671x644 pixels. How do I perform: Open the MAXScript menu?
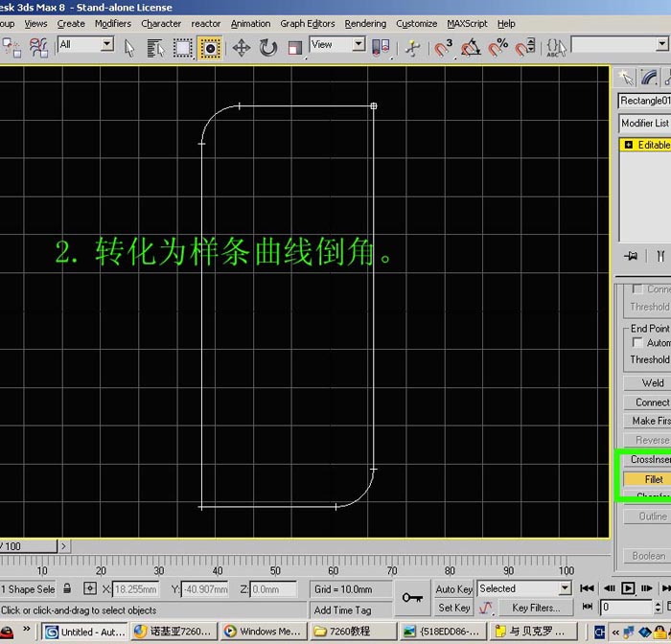coord(467,24)
